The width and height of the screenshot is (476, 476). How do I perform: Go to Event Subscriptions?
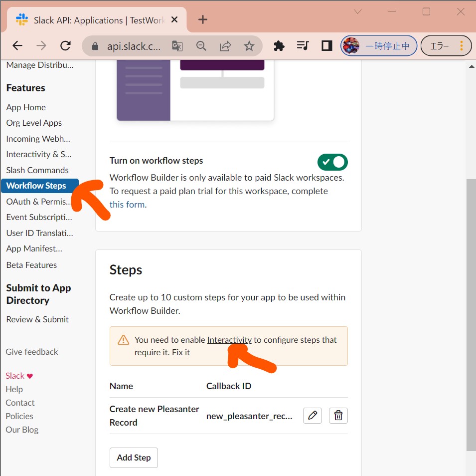(x=39, y=218)
